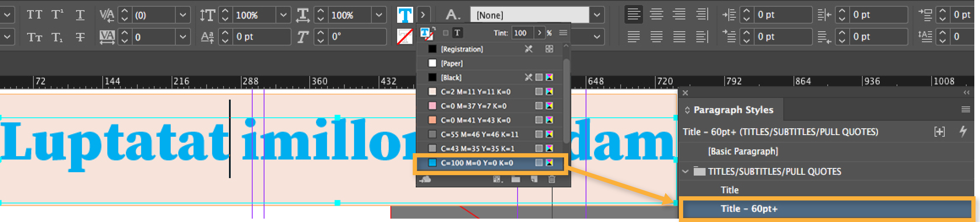Click Clear Overrides lightning bolt icon
This screenshot has height=222, width=980.
pyautogui.click(x=963, y=131)
